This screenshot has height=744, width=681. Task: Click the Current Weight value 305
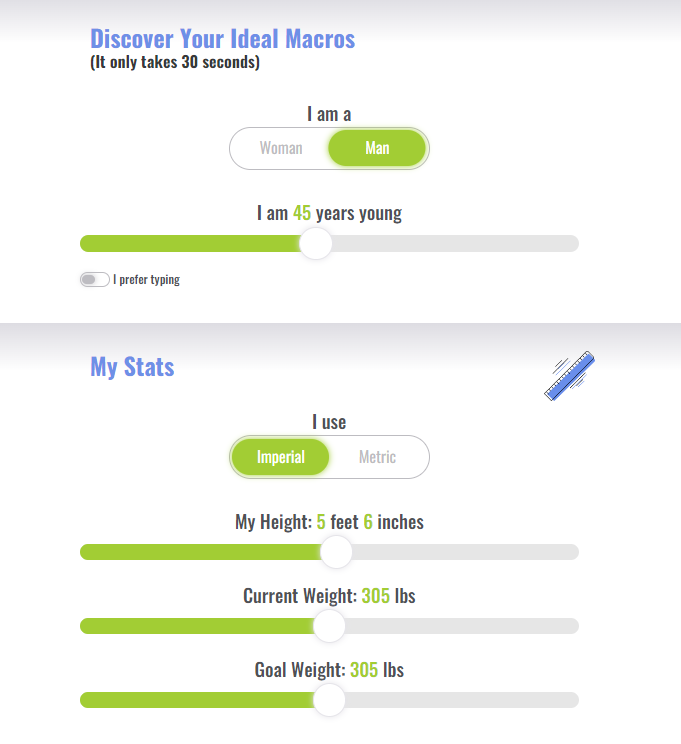click(x=375, y=596)
